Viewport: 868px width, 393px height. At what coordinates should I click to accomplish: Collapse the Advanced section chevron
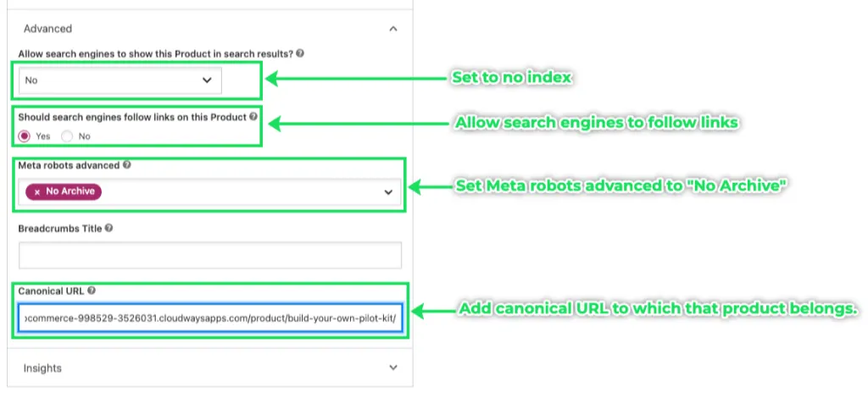point(393,29)
